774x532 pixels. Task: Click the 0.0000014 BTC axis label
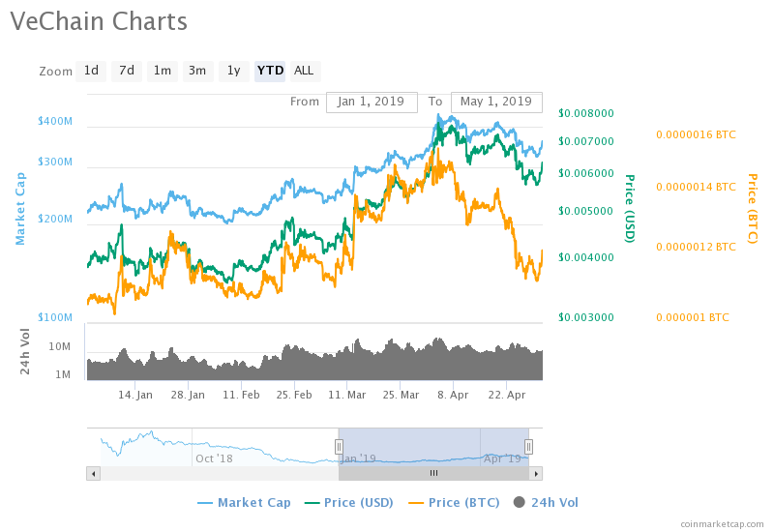click(696, 187)
